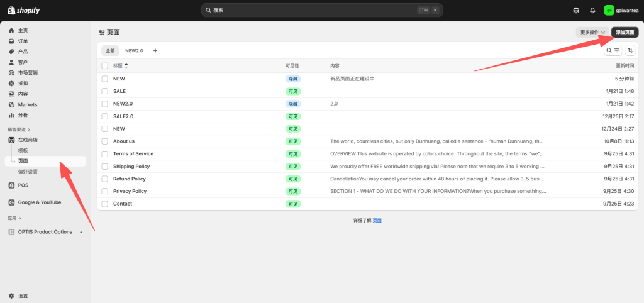Viewport: 644px width, 303px height.
Task: Click the 10月8日 11:13 timestamp
Action: coord(619,141)
